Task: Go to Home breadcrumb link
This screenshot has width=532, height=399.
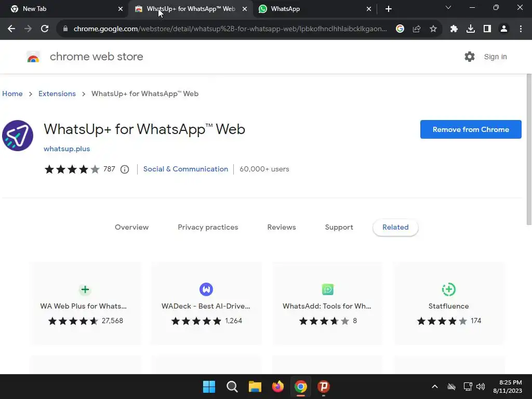Action: 12,94
